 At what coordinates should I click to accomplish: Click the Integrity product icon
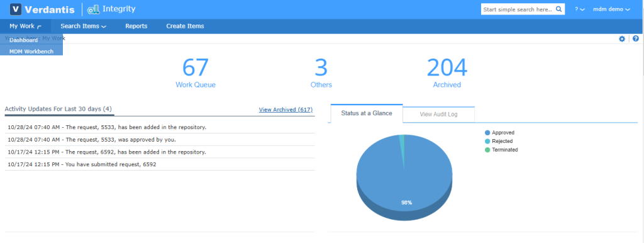93,9
